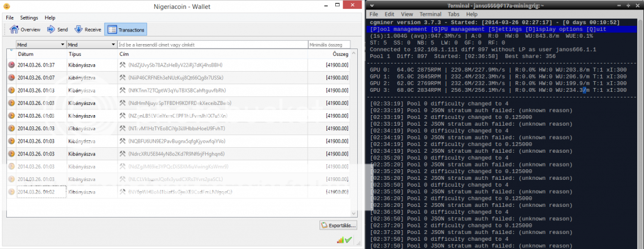Click transaction list scrollbar down arrow
Viewport: 644px width, 249px height.
pos(354,214)
